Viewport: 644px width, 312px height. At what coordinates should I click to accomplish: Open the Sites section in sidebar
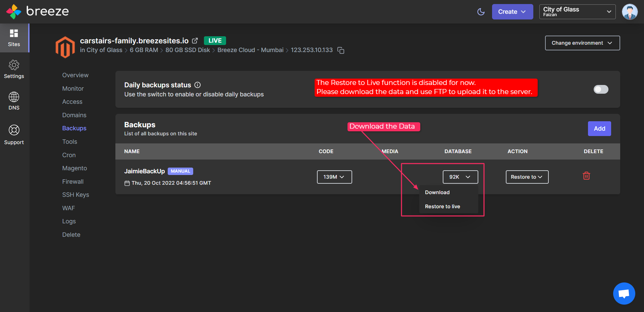(14, 38)
